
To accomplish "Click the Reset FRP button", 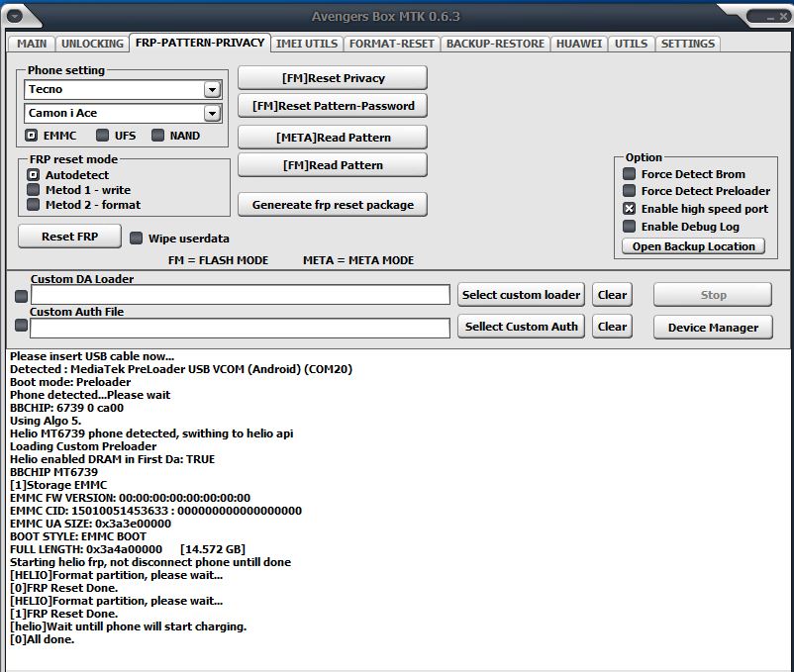I will tap(70, 237).
